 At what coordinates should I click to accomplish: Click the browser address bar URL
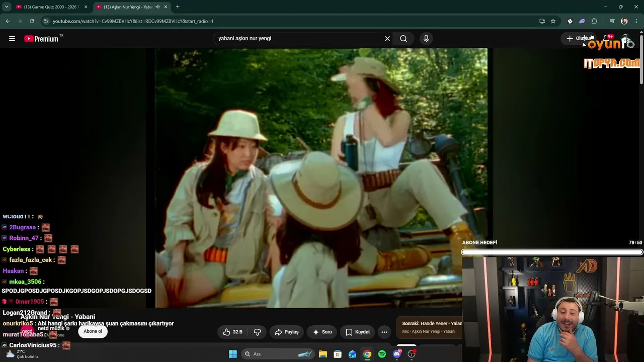[133, 21]
